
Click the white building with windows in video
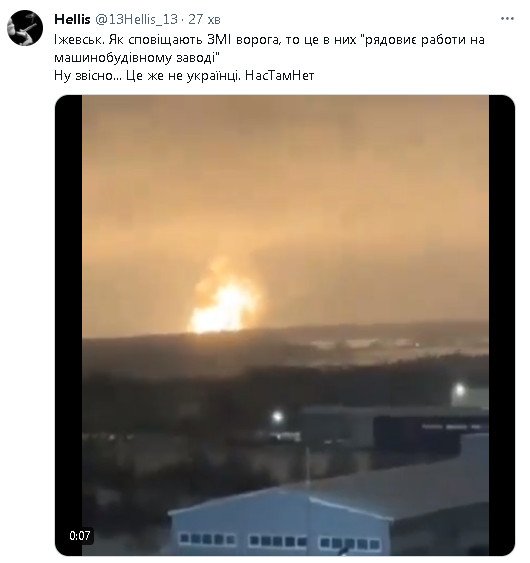(280, 522)
